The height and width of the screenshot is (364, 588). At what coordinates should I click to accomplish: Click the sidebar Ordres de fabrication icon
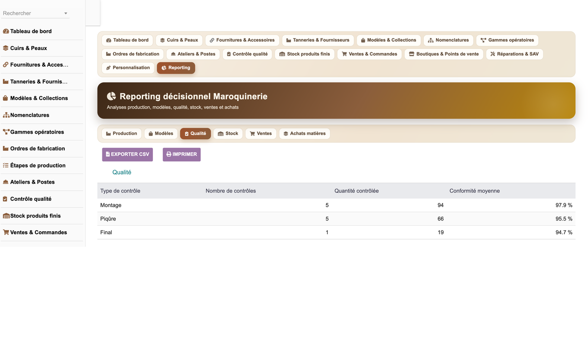[x=6, y=148]
